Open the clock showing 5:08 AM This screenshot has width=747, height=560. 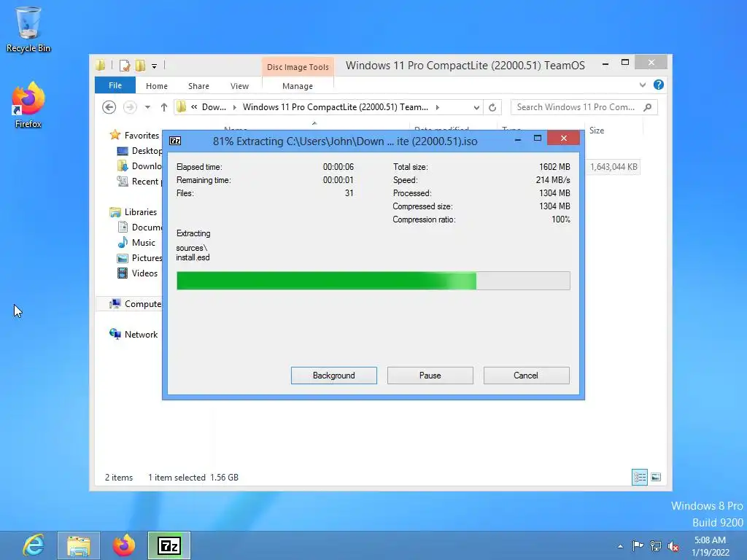(711, 545)
